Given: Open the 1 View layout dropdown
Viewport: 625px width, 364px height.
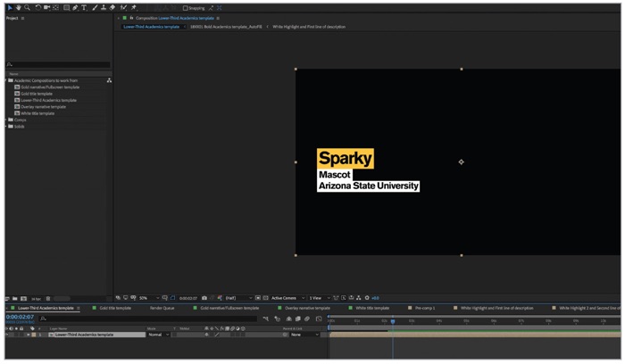Looking at the screenshot, I should 320,298.
